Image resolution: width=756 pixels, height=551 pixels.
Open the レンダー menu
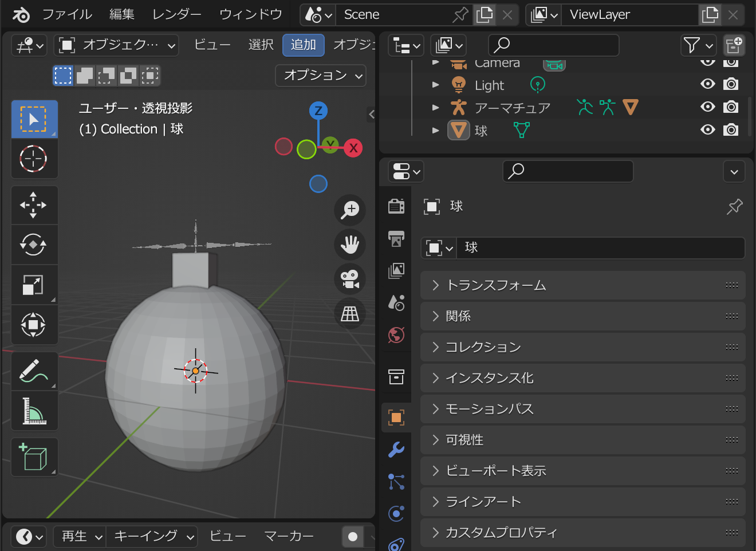pos(177,14)
